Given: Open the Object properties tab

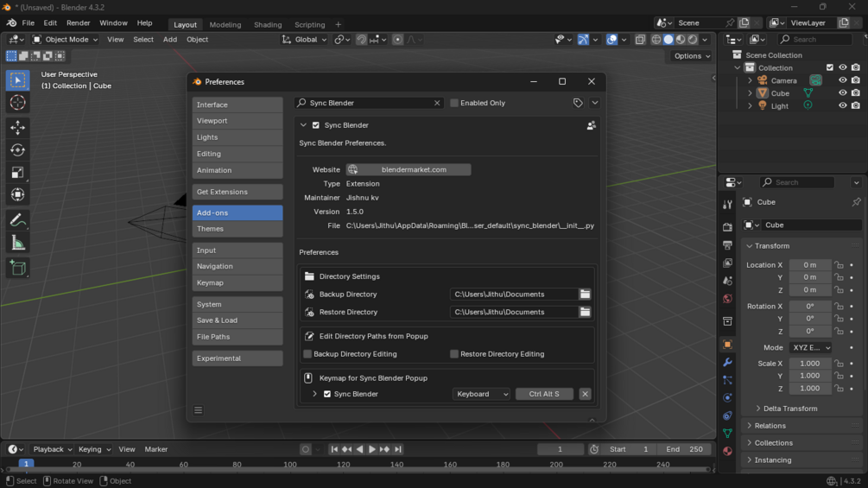Looking at the screenshot, I should click(727, 344).
